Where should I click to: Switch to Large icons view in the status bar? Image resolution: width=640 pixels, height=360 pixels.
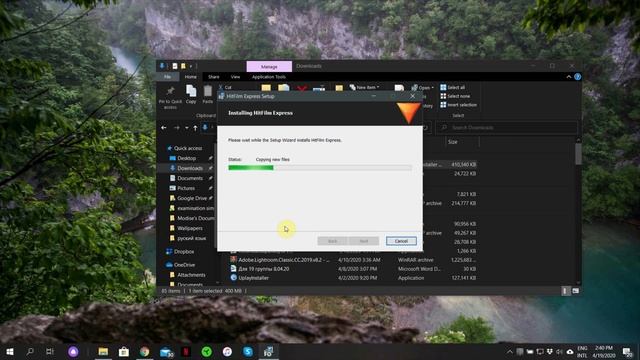576,291
